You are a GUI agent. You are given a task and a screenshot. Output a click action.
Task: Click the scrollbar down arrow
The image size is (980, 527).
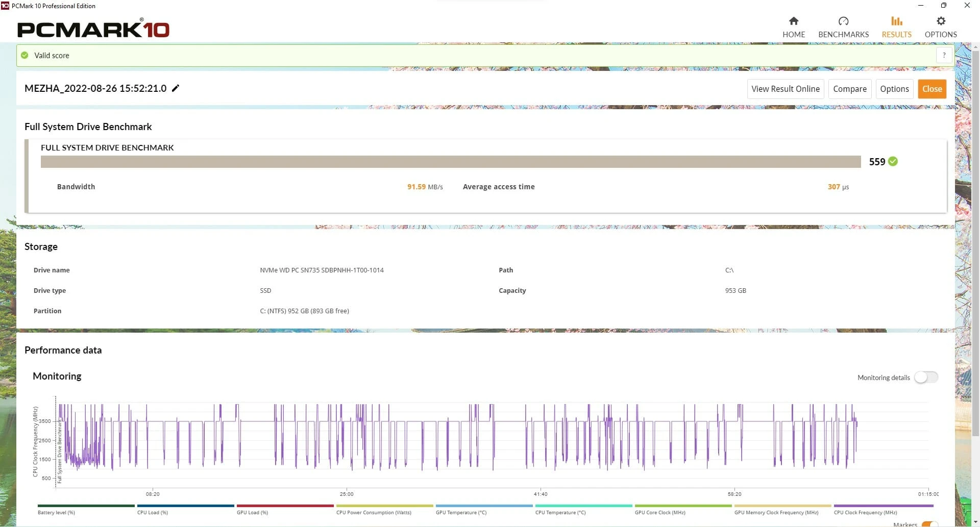click(975, 522)
